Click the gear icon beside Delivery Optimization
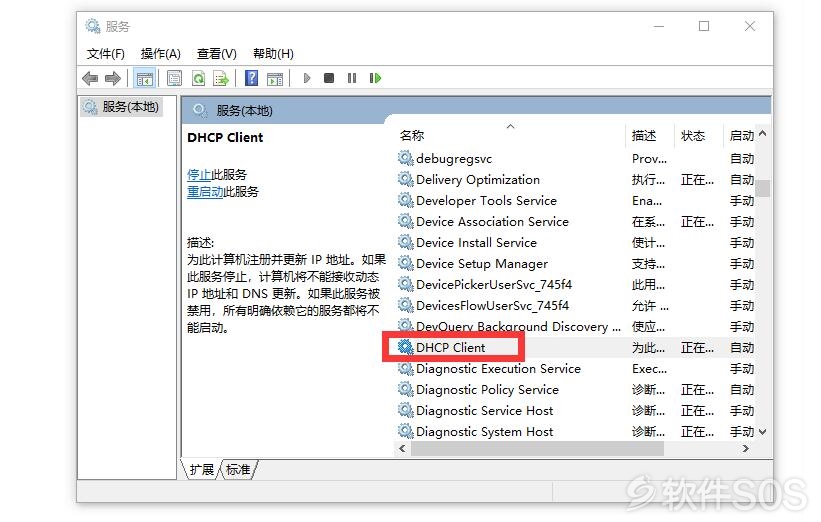821x522 pixels. point(405,179)
